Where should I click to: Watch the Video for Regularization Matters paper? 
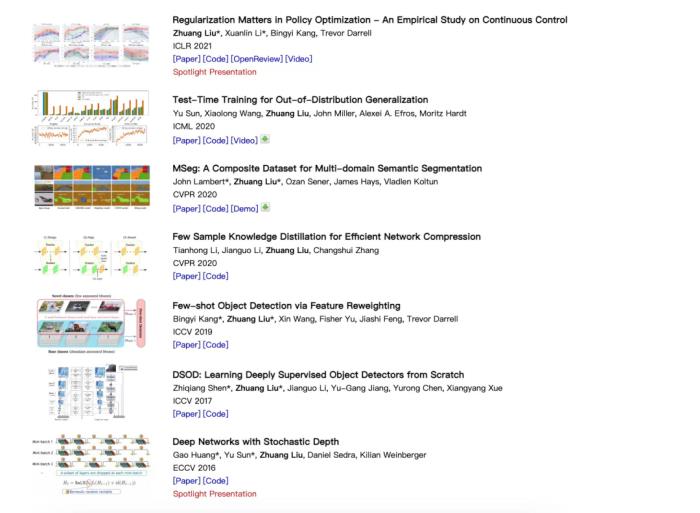coord(299,59)
